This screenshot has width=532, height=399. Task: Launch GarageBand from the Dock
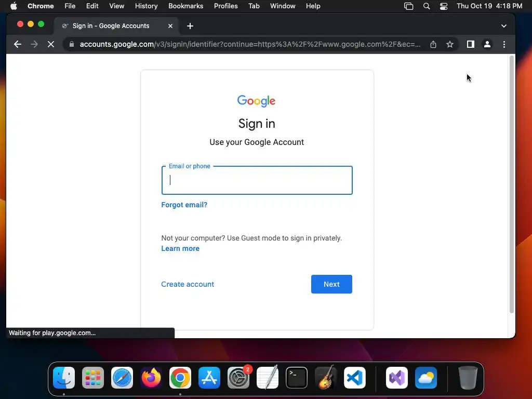tap(326, 378)
